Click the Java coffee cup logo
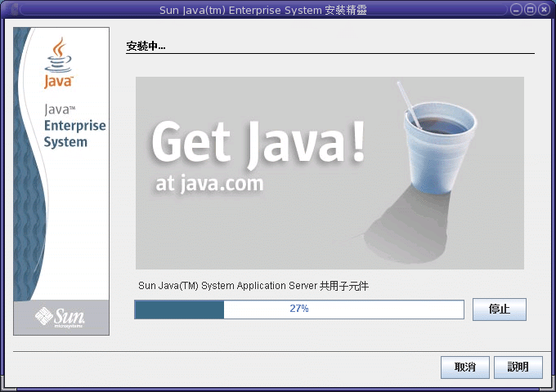Viewport: 556px width, 392px height. pos(59,63)
